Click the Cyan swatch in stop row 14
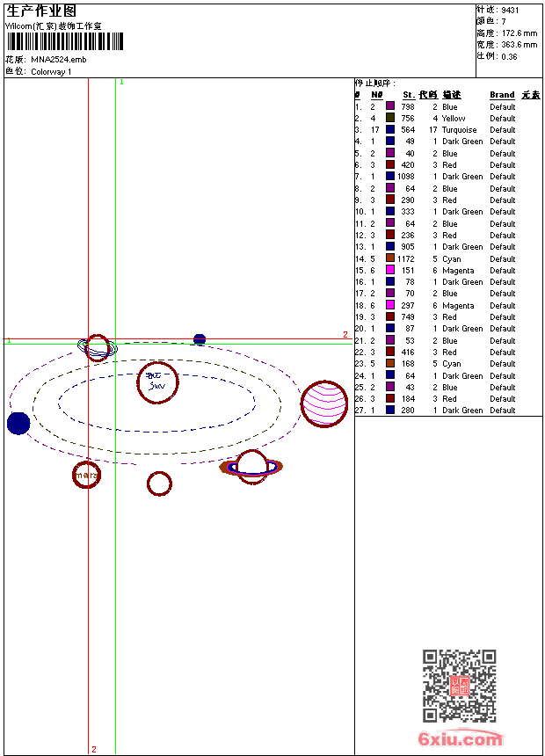This screenshot has height=756, width=545. pos(390,258)
